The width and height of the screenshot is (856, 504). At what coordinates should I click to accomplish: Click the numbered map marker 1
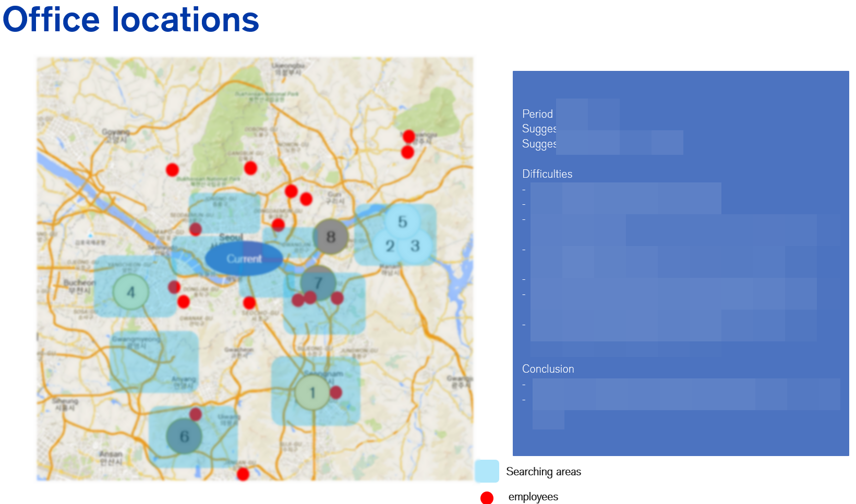pyautogui.click(x=312, y=392)
